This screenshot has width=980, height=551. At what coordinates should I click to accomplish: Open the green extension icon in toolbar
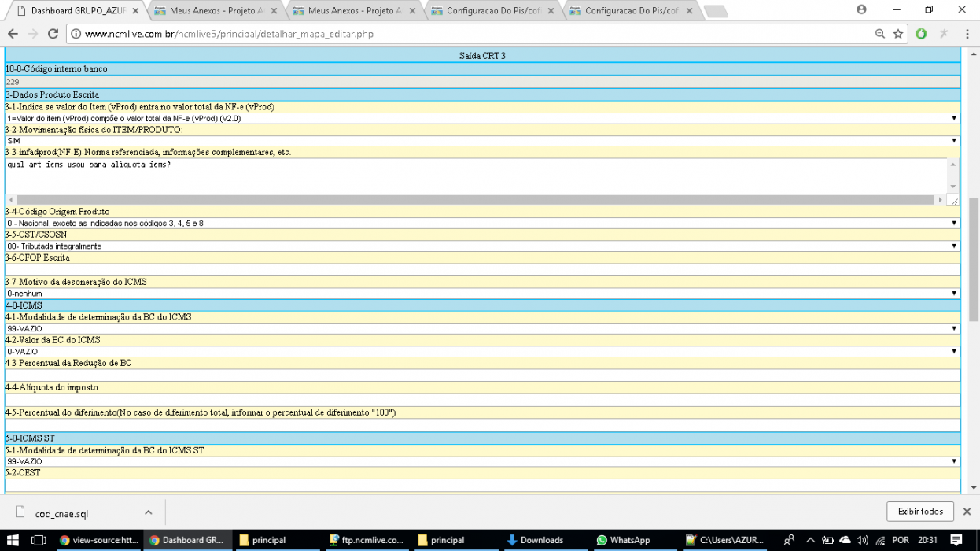pos(921,34)
